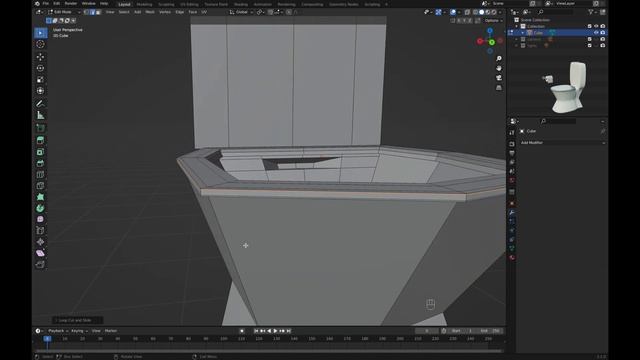Open the Marker menu in timeline

click(x=111, y=331)
